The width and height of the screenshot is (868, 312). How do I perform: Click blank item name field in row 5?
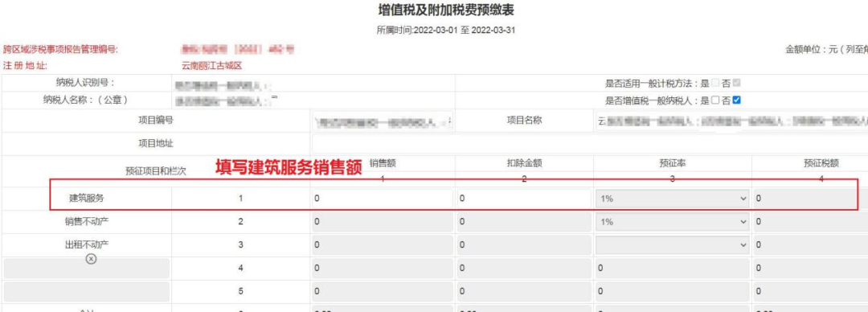pyautogui.click(x=86, y=292)
